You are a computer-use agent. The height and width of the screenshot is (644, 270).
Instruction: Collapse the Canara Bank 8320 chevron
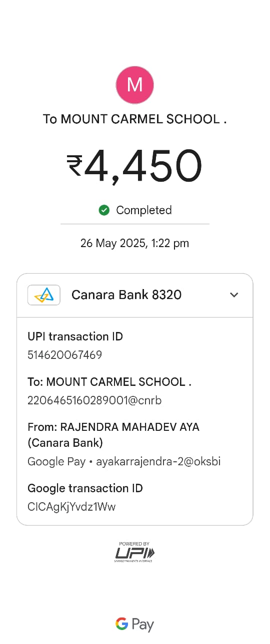point(234,295)
